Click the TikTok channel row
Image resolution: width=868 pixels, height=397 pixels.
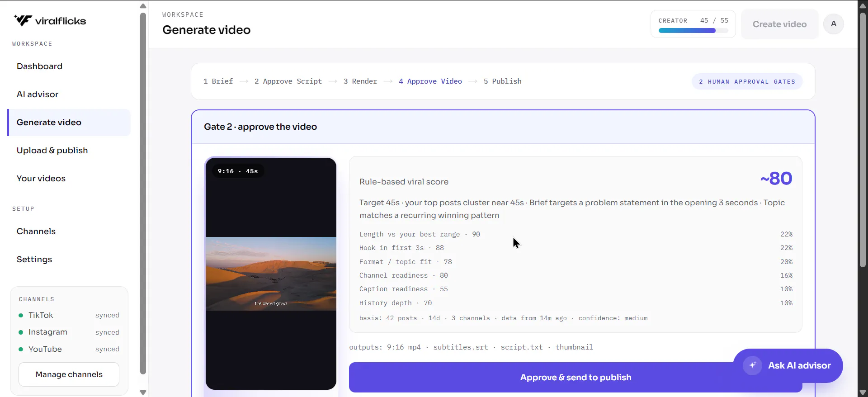coord(69,315)
